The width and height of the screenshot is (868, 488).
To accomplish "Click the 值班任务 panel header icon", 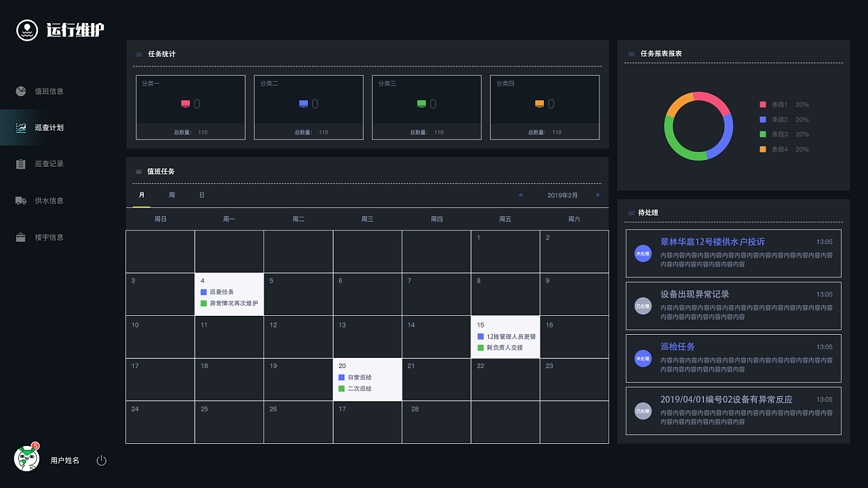I will (139, 171).
